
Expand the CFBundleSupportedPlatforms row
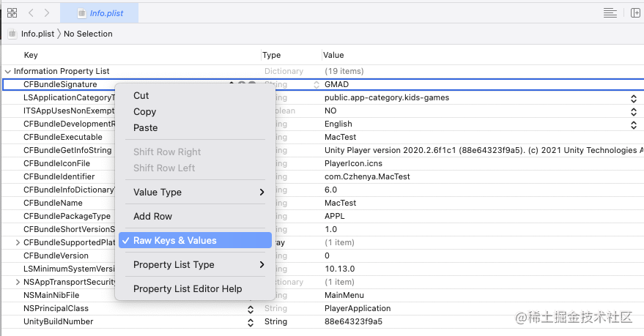pyautogui.click(x=18, y=243)
